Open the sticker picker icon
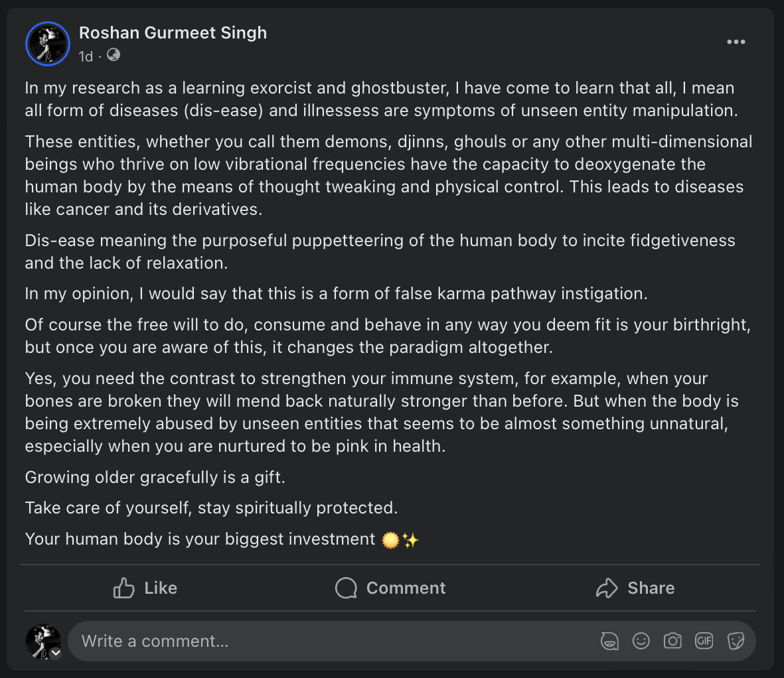 pyautogui.click(x=736, y=641)
